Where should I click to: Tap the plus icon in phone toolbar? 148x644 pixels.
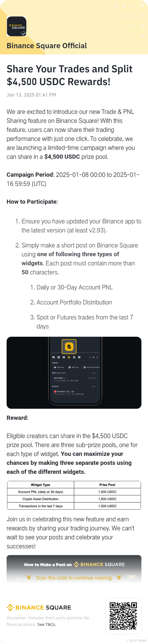pos(79,357)
